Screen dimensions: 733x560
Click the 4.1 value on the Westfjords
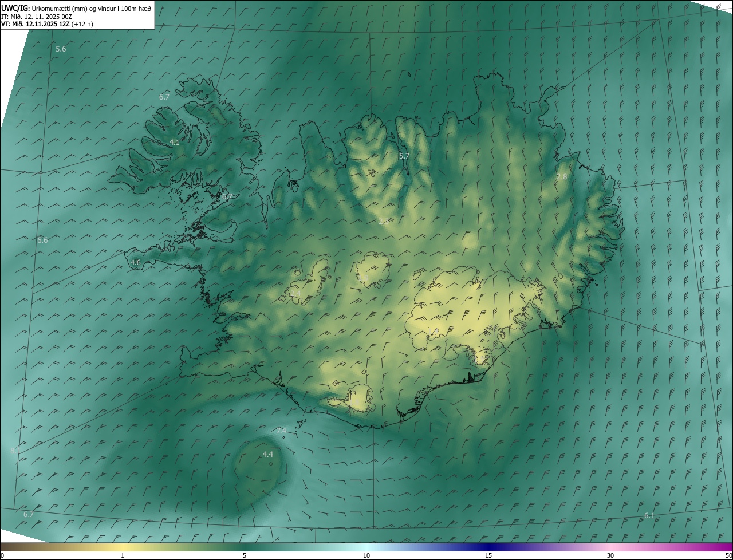tap(175, 142)
